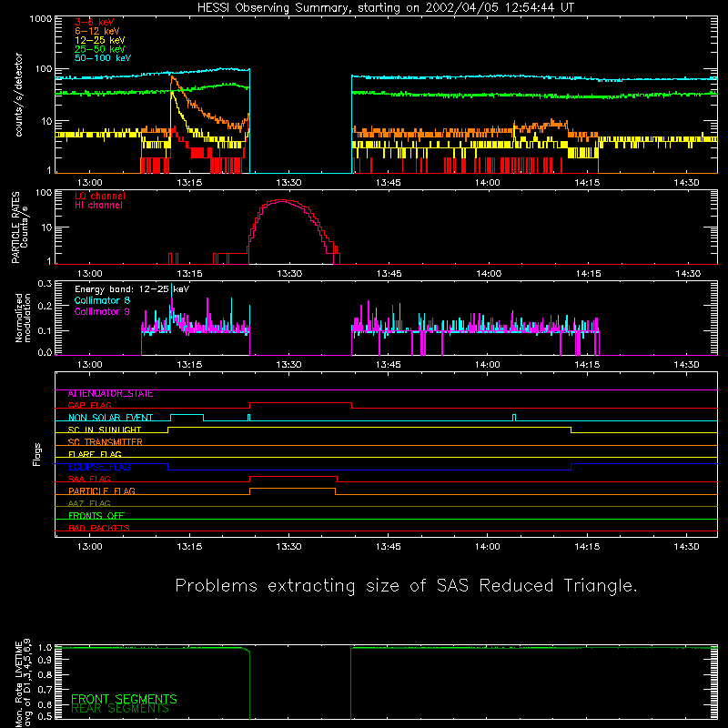The width and height of the screenshot is (728, 728).
Task: Click the 0.9 tick on the livetime axis
Action: click(x=45, y=661)
